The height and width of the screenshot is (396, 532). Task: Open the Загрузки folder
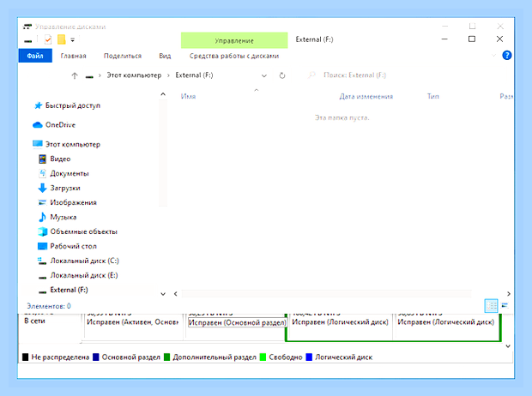click(x=65, y=188)
